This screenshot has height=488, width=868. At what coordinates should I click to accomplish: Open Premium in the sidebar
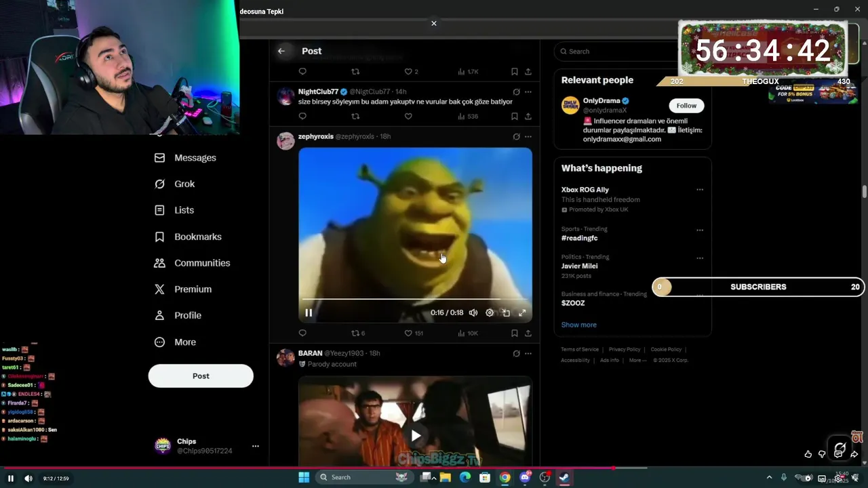pyautogui.click(x=182, y=289)
